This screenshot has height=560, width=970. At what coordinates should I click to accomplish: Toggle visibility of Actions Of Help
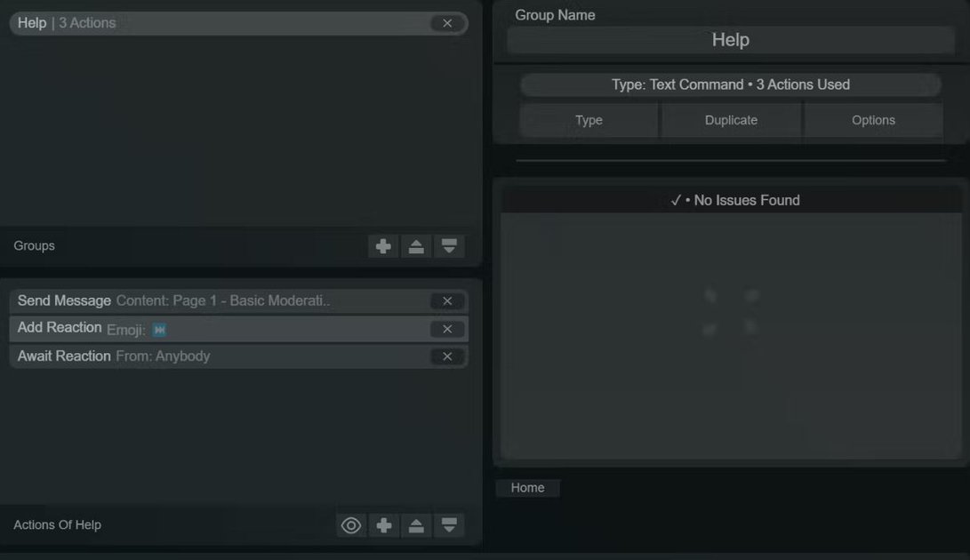click(350, 524)
